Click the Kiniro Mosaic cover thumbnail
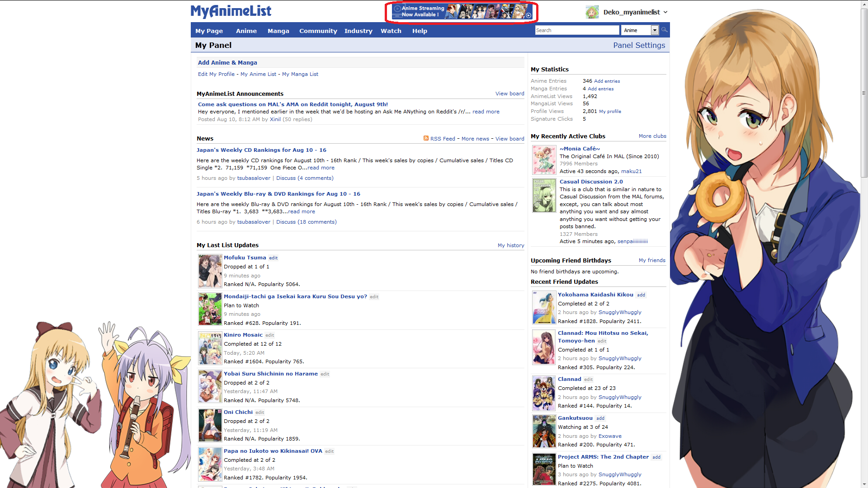This screenshot has height=488, width=868. click(210, 348)
